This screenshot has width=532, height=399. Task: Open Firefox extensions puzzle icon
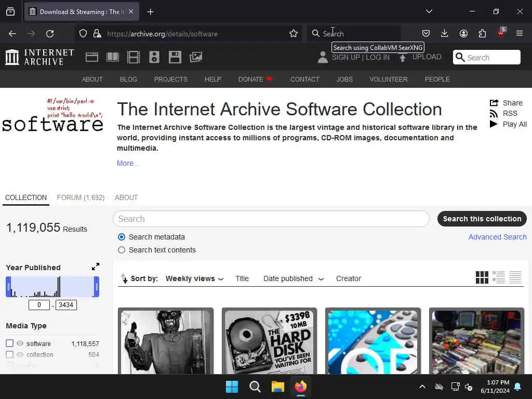point(482,33)
